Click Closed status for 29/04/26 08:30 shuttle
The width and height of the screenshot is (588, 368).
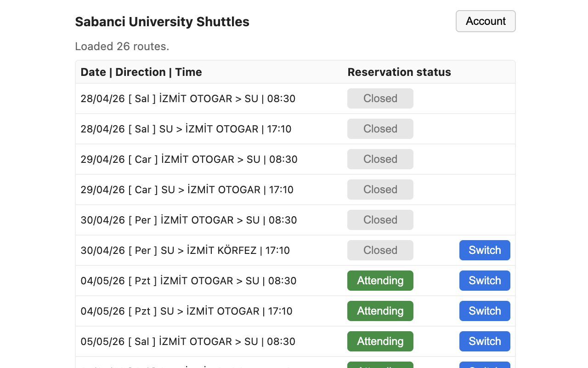coord(380,159)
